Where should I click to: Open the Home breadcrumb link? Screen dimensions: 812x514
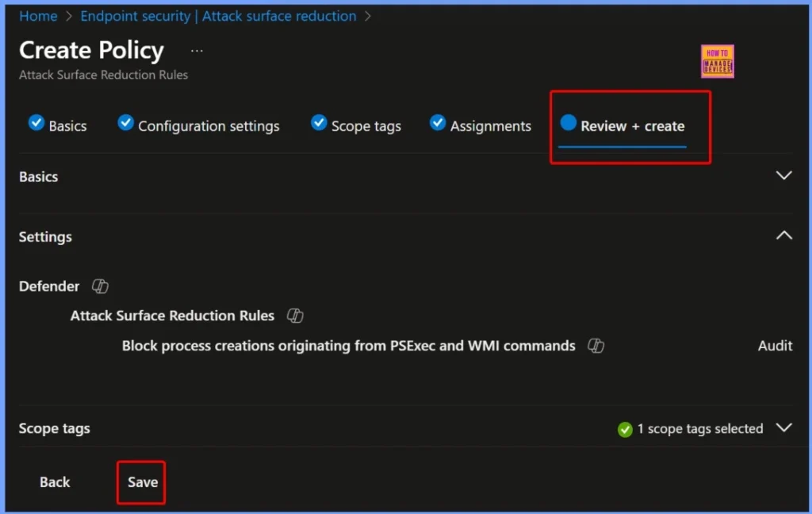coord(38,15)
